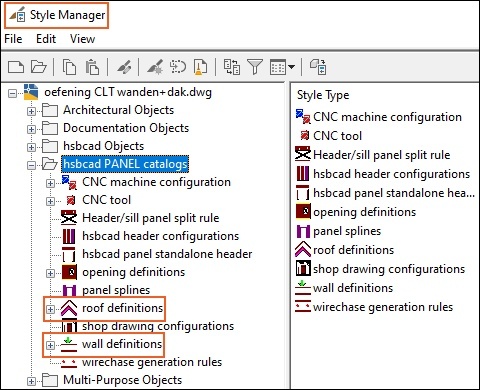Screen dimensions: 480x390
Task: Click the Toggle View toolbar icon
Action: tap(232, 67)
